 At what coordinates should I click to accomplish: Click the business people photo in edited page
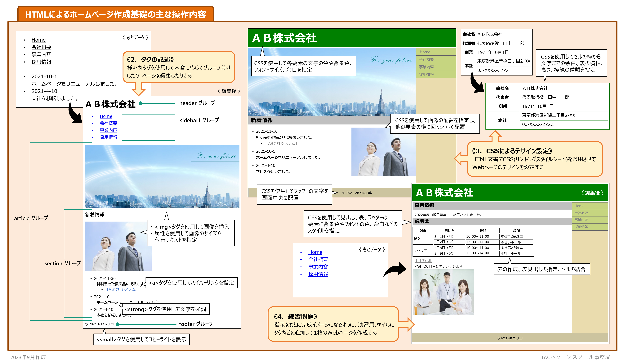point(118,246)
